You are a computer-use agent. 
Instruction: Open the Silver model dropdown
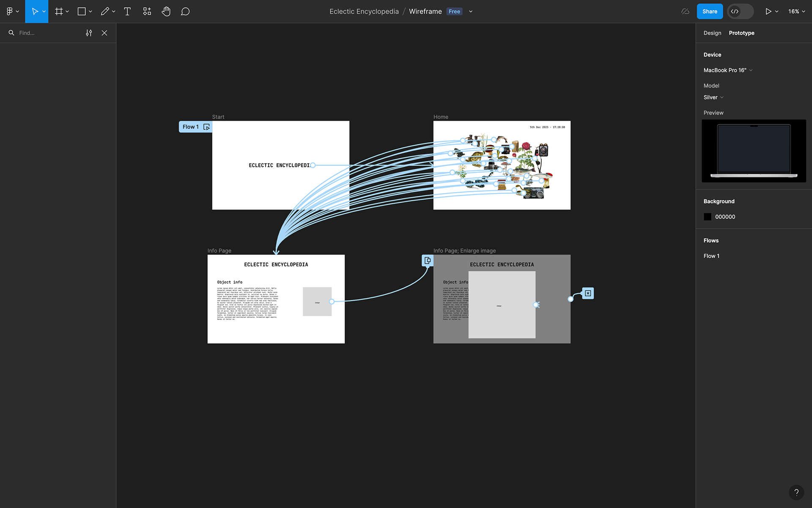point(713,97)
